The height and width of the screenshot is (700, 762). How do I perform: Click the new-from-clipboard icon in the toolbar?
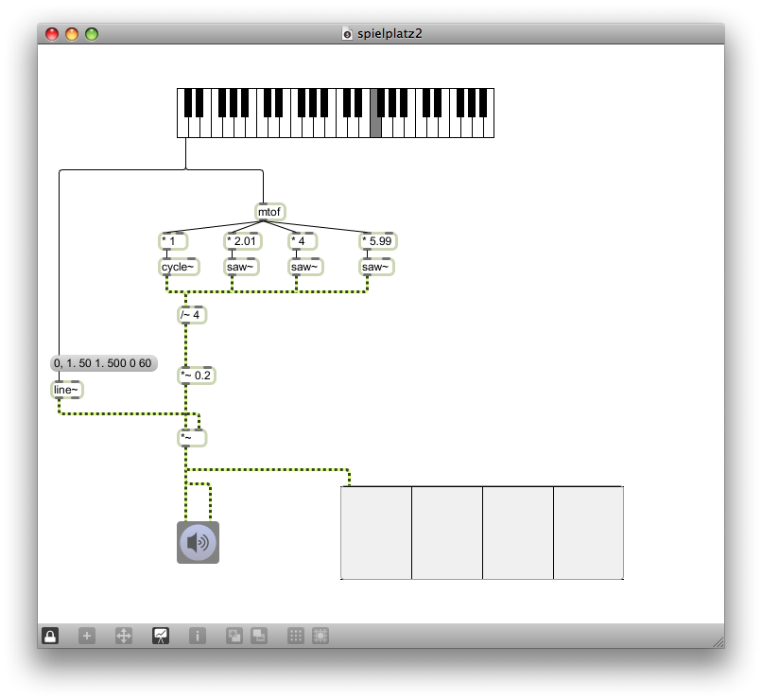point(234,636)
